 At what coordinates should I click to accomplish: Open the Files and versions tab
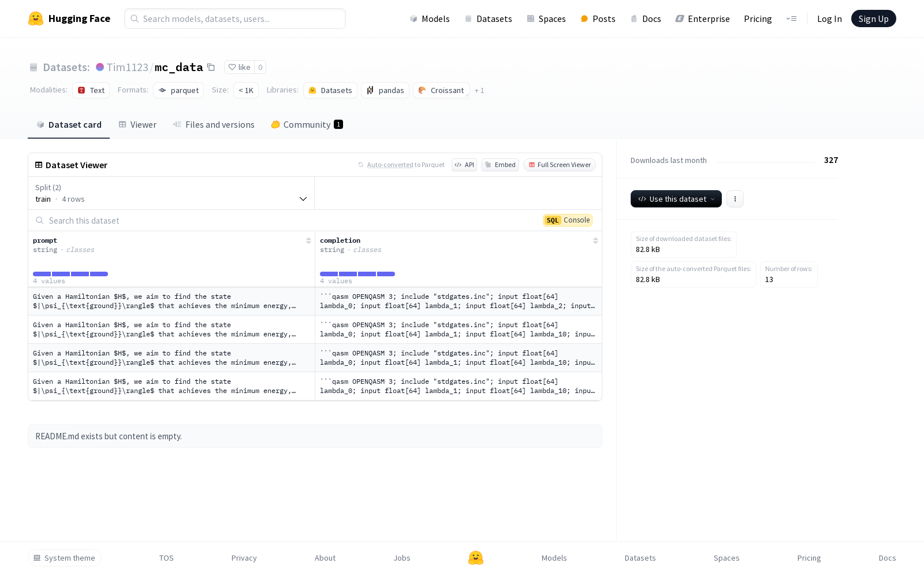click(x=214, y=125)
